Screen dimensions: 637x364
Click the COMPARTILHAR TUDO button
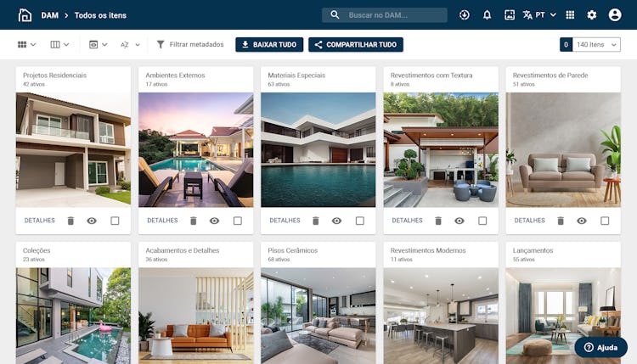tap(356, 45)
